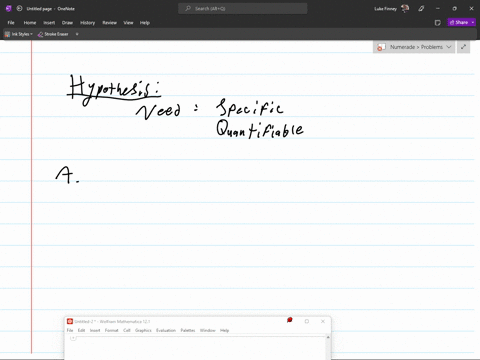The width and height of the screenshot is (480, 360).
Task: Click the Numerade > Problems breadcrumb text
Action: pyautogui.click(x=416, y=47)
